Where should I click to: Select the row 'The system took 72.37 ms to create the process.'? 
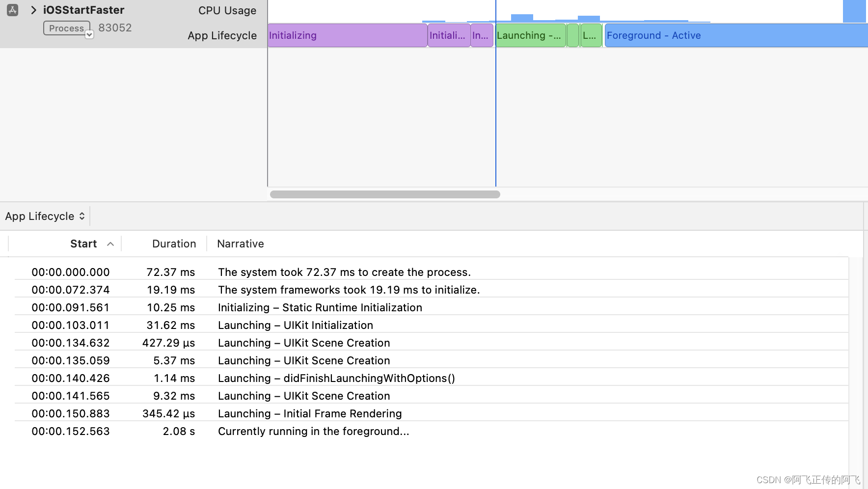pos(432,272)
